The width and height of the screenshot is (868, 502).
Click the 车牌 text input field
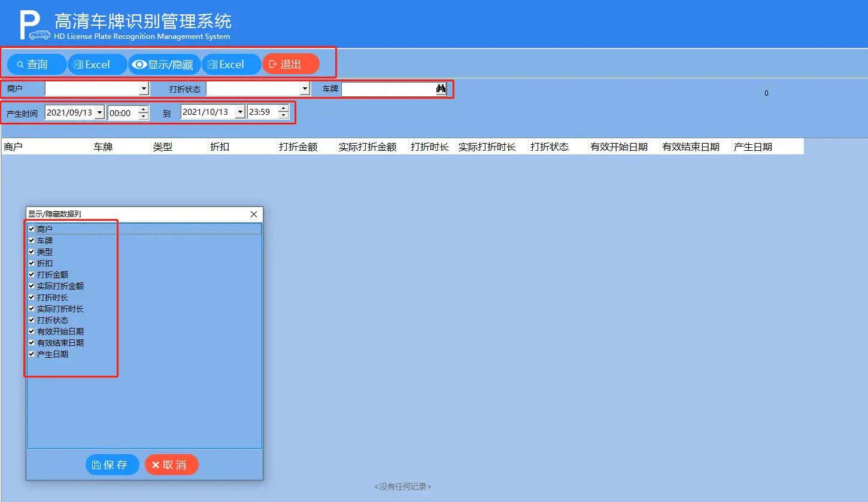pos(388,89)
